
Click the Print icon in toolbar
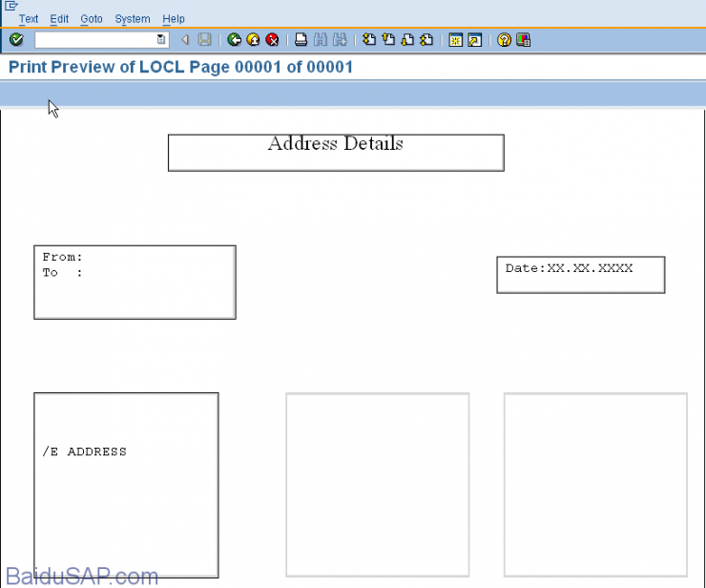click(301, 40)
